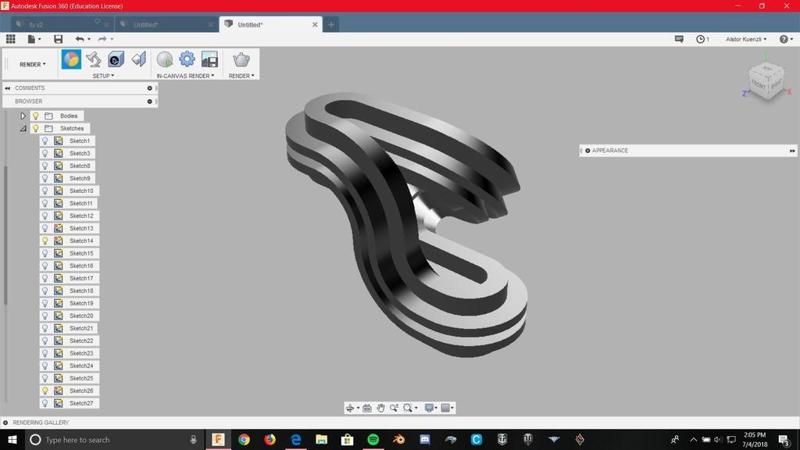The width and height of the screenshot is (800, 450).
Task: Open Chrome from the taskbar
Action: tap(244, 439)
